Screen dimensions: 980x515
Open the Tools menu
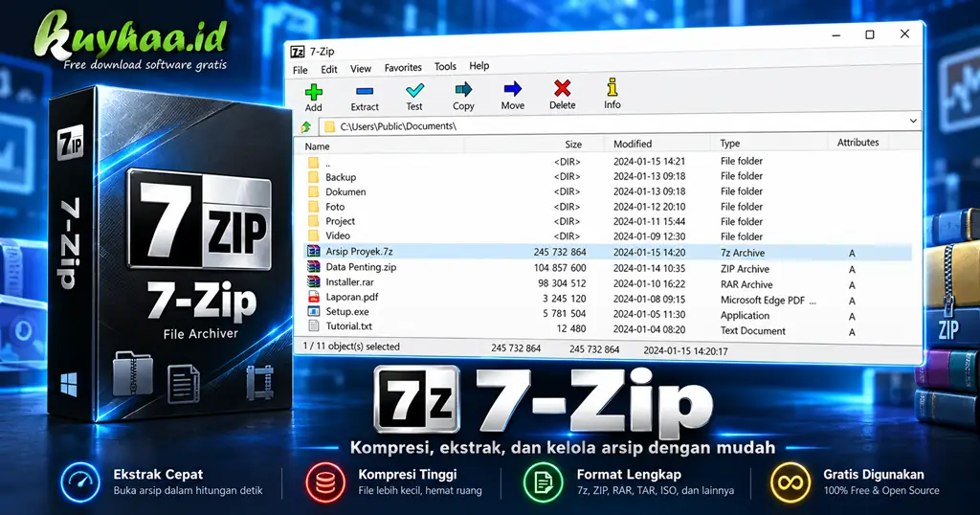coord(445,66)
